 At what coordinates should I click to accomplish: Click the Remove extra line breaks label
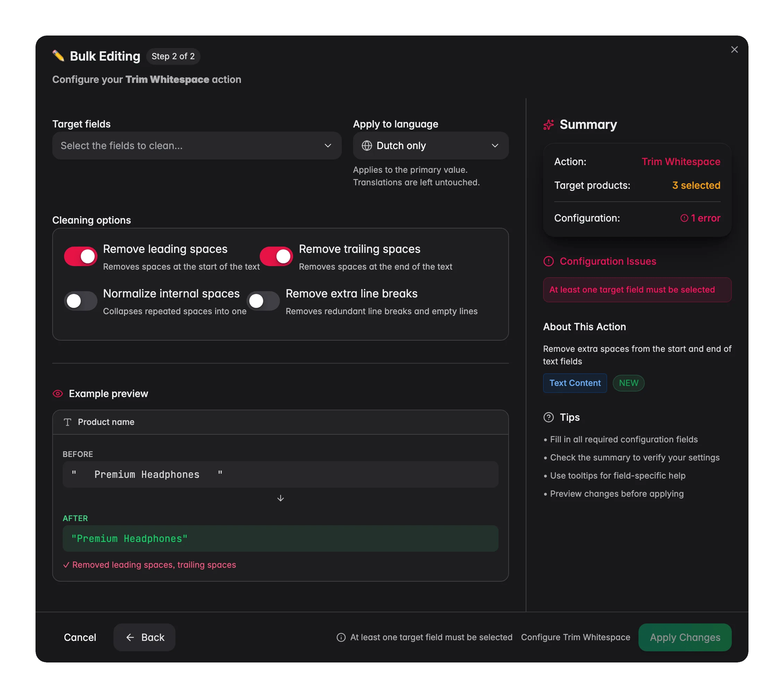(351, 294)
